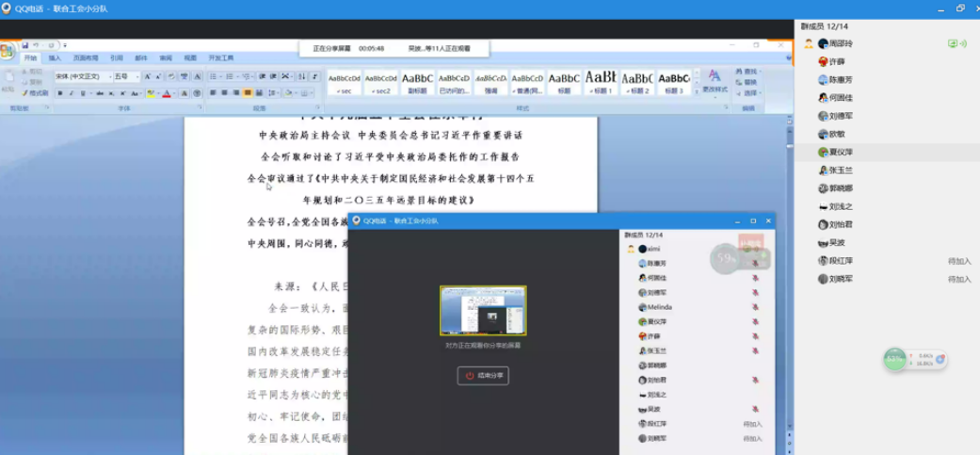Screen dimensions: 980x455
Task: Click the numbered list icon
Action: [x=230, y=76]
